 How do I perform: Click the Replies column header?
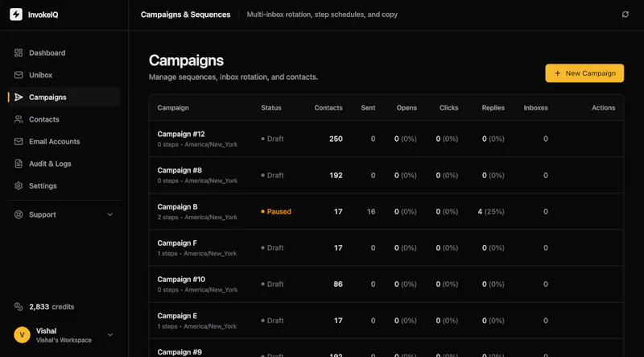pos(493,108)
